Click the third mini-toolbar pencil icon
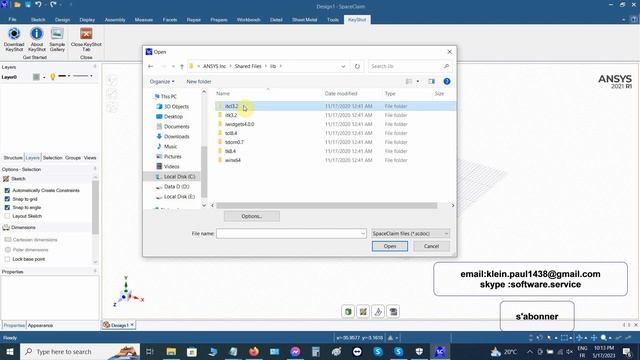The height and width of the screenshot is (360, 640). [x=378, y=312]
